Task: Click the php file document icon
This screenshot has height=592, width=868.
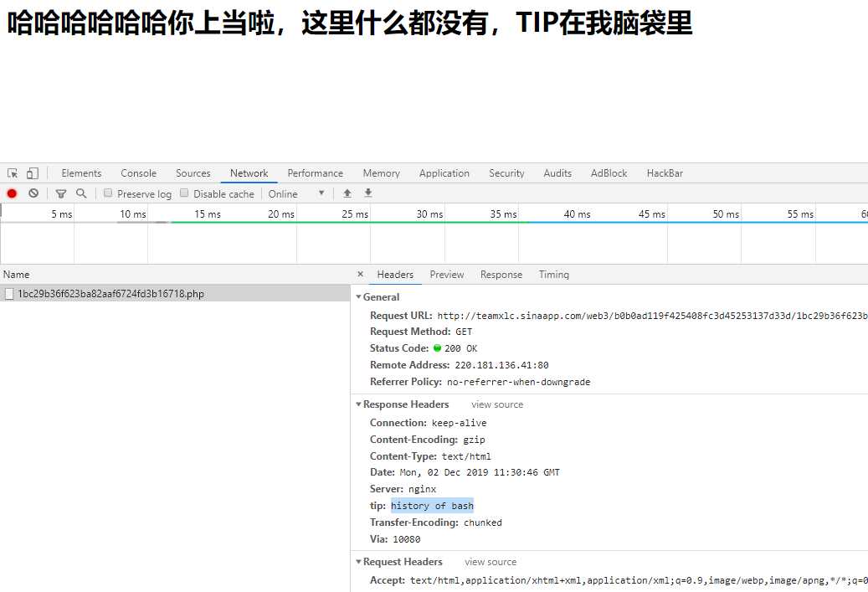Action: (x=9, y=294)
